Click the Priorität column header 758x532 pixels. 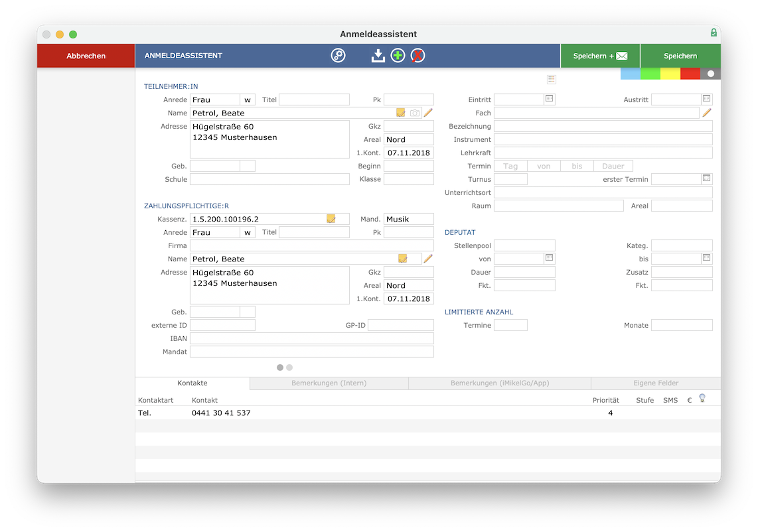point(606,400)
